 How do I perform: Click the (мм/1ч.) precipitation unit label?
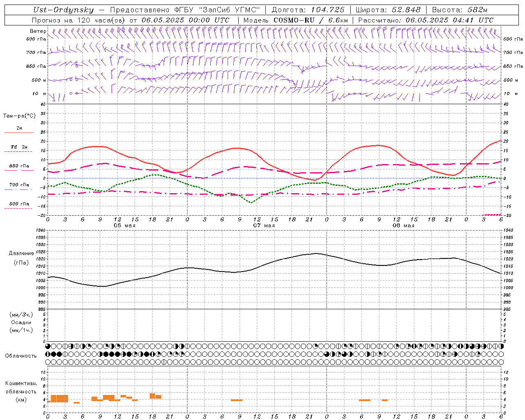tap(21, 330)
